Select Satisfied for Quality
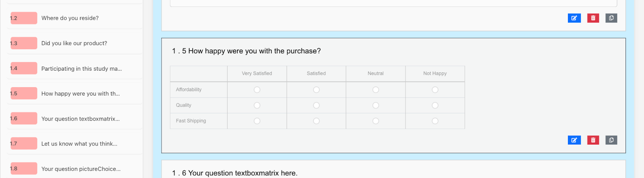The image size is (644, 178). 316,105
